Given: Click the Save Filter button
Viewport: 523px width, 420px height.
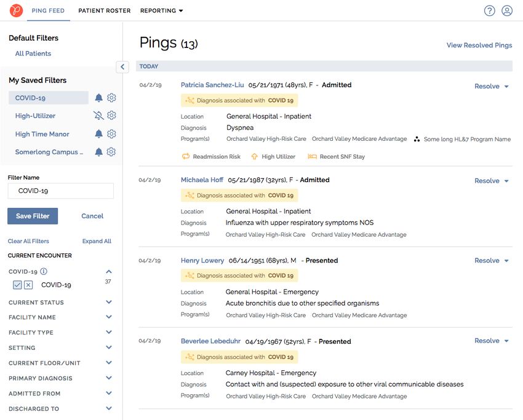Looking at the screenshot, I should coord(33,216).
